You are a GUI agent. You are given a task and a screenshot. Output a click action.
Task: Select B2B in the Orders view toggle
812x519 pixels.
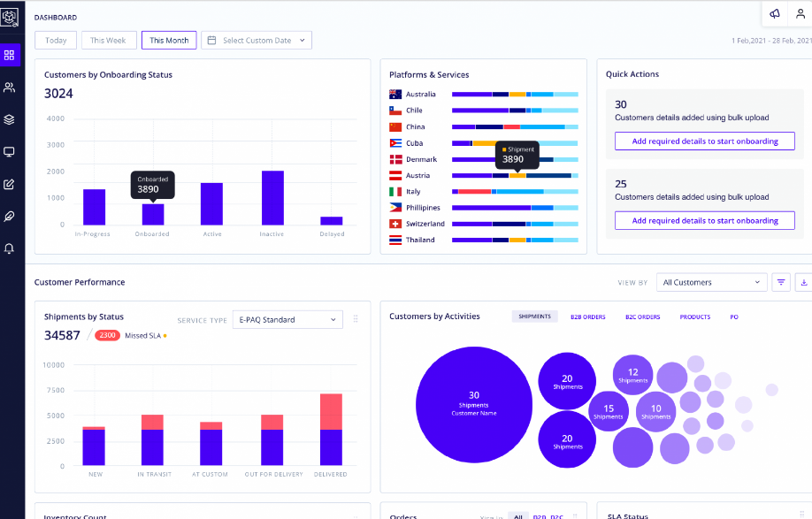(x=541, y=515)
